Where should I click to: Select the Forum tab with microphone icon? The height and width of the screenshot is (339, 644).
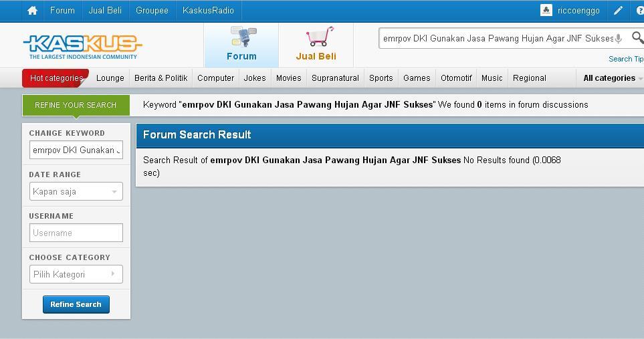(241, 45)
